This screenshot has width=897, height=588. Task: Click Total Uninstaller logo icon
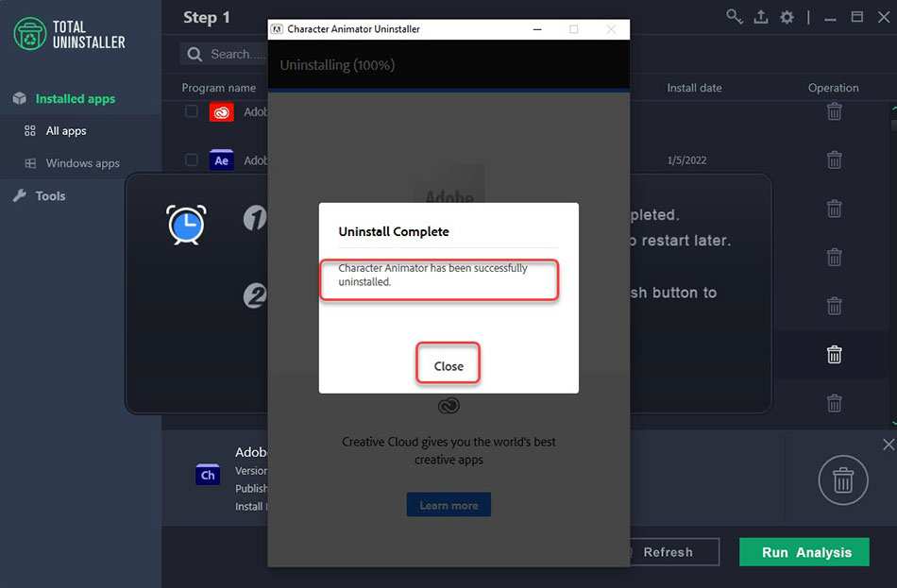(x=30, y=34)
